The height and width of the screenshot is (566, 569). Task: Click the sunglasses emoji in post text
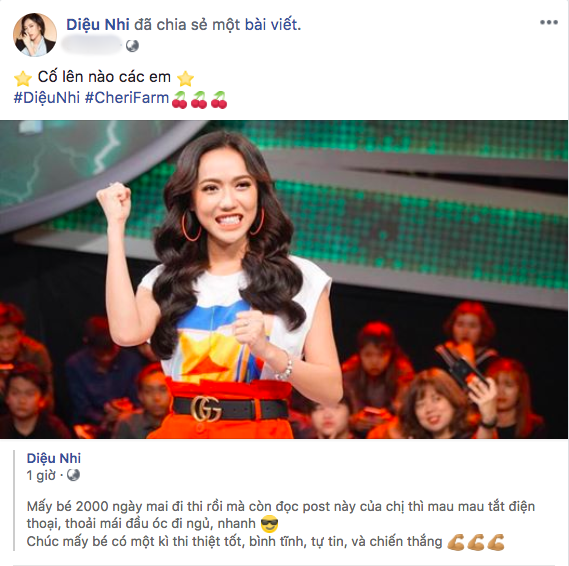point(270,524)
